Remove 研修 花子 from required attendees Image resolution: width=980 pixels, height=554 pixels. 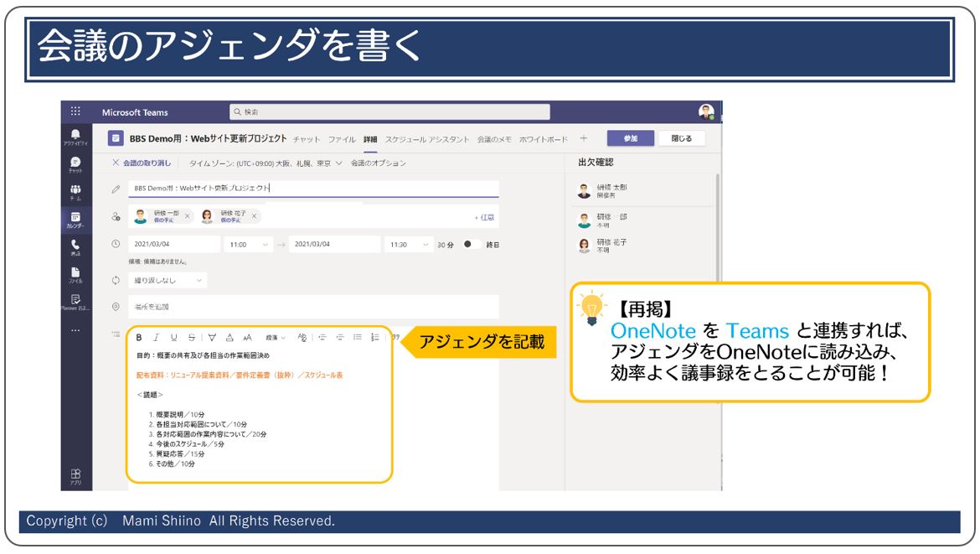tap(254, 216)
